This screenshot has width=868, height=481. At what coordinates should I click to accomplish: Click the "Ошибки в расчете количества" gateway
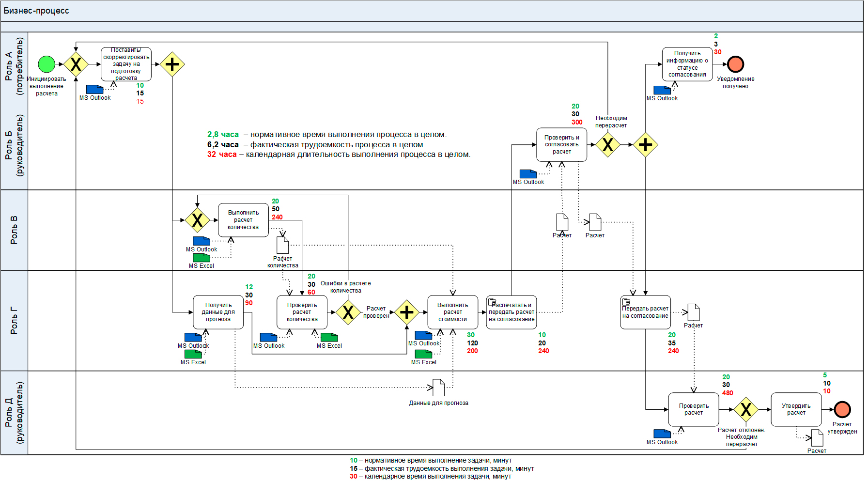[348, 312]
